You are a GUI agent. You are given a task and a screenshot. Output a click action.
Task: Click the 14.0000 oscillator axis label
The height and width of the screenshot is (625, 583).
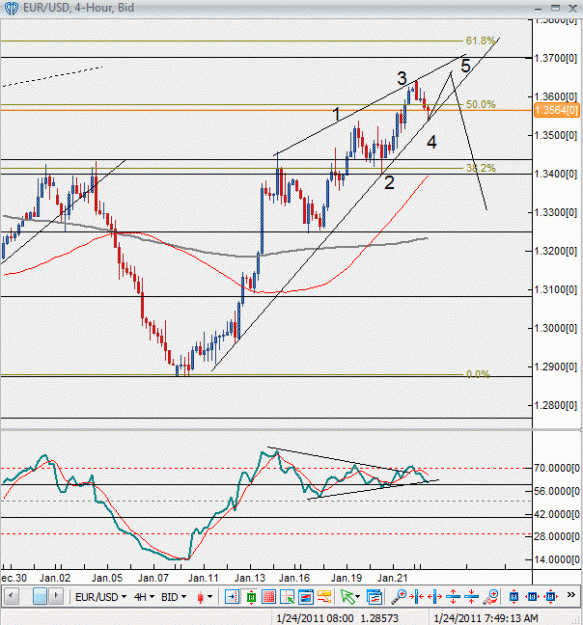click(557, 560)
